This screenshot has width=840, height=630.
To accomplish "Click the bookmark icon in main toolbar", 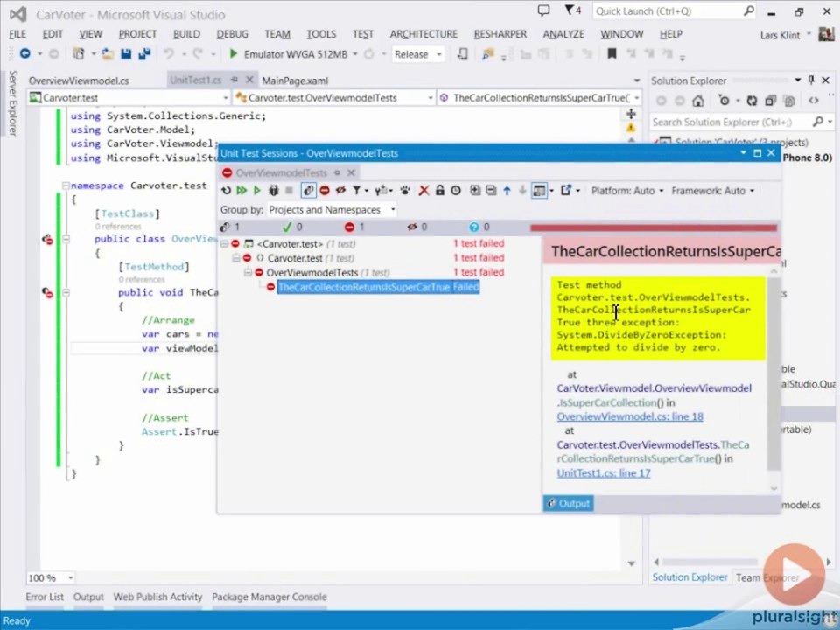I will point(612,54).
